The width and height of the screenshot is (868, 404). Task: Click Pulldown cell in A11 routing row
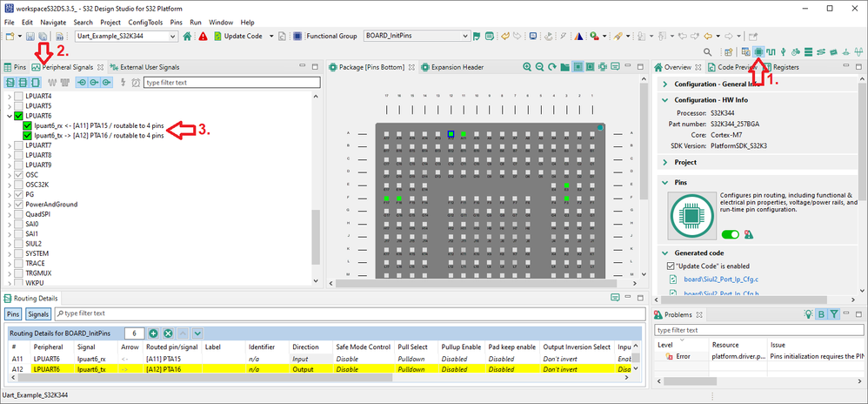pyautogui.click(x=415, y=359)
